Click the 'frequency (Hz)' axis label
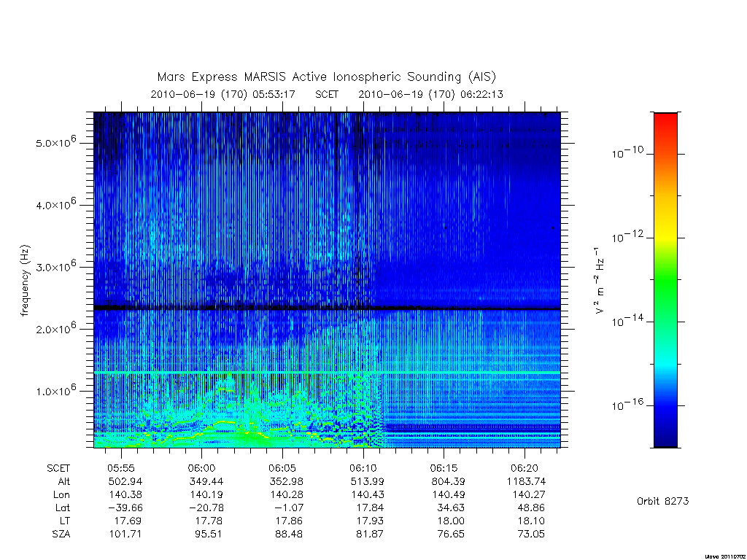747x560 pixels. coord(25,281)
